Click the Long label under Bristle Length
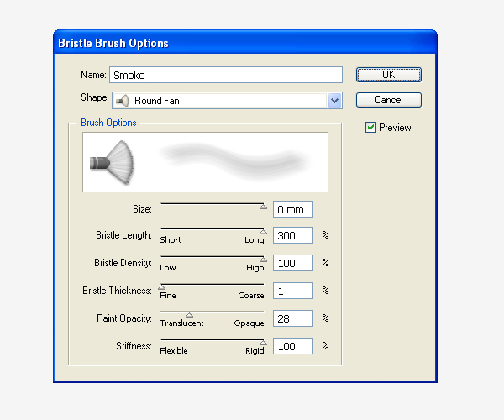 (255, 240)
